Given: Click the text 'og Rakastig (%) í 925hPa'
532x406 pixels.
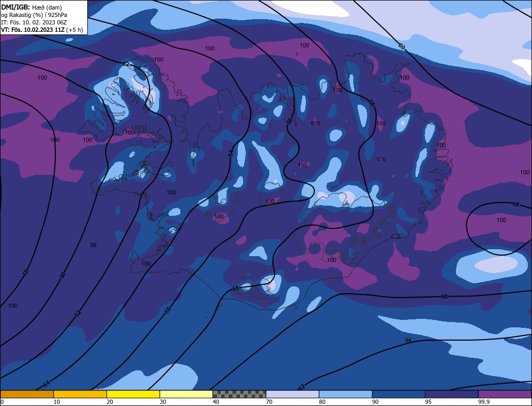Looking at the screenshot, I should tap(34, 15).
